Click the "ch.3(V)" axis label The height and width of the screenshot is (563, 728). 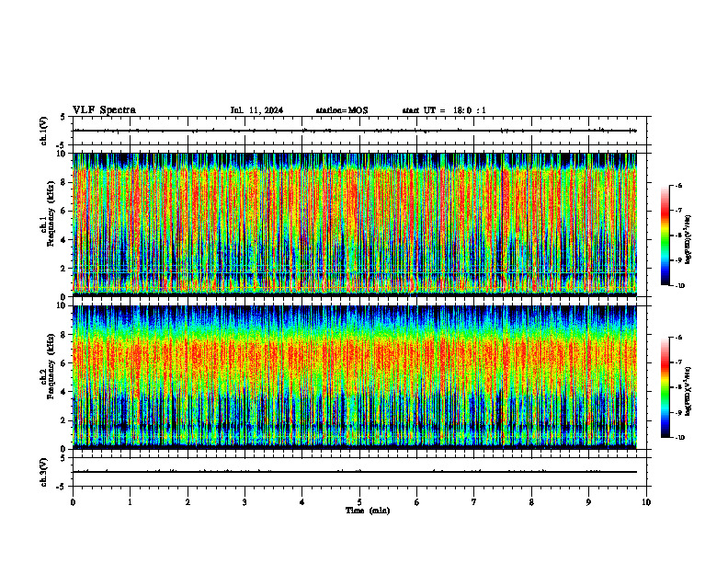click(x=43, y=473)
